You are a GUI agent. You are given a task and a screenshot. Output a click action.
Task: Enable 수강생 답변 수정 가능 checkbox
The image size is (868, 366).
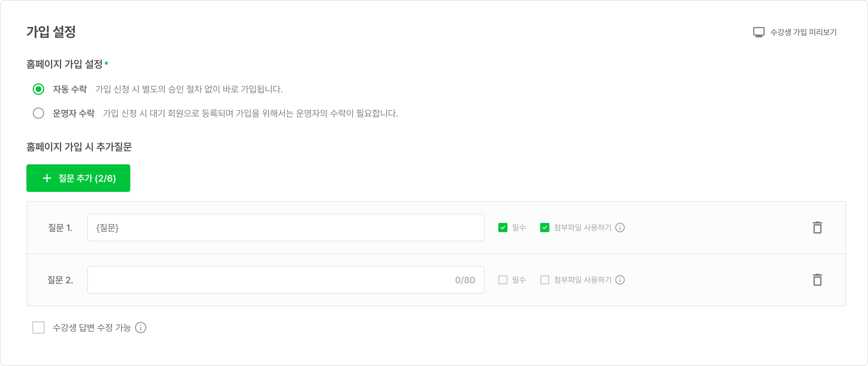pos(38,328)
